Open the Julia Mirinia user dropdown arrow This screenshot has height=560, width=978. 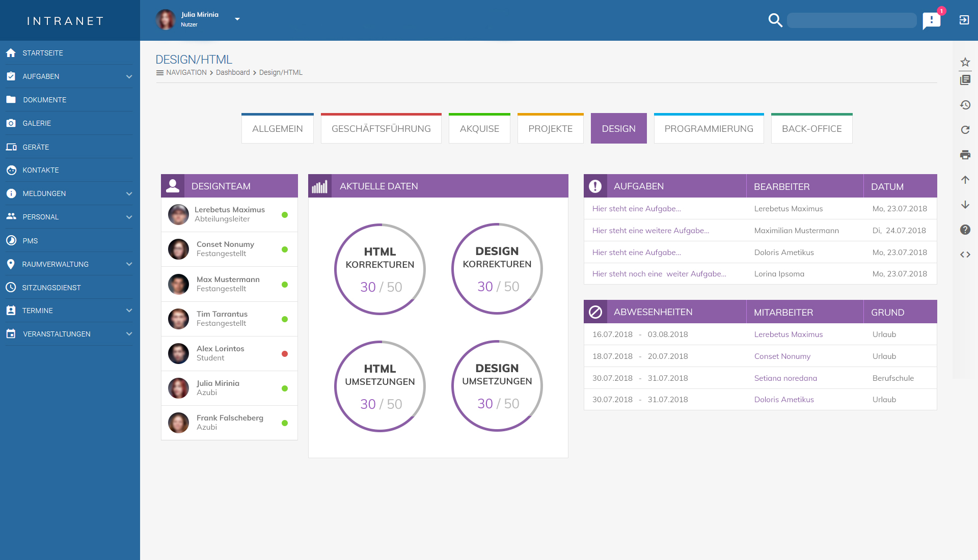[x=237, y=19]
